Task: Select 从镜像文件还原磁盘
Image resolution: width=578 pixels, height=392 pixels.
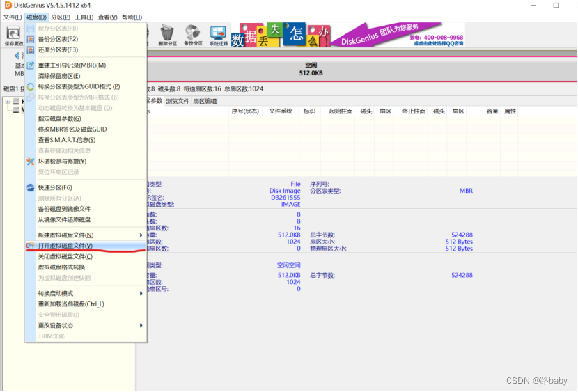Action: [x=86, y=219]
